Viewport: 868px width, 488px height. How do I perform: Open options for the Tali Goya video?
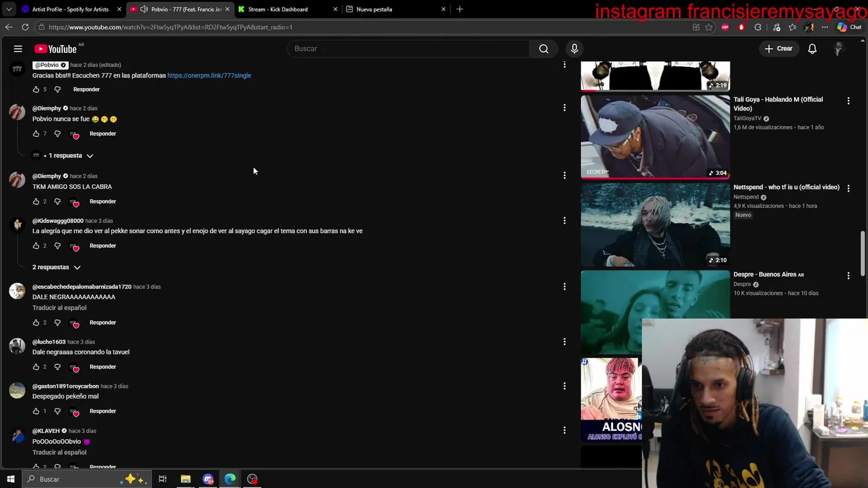point(848,100)
